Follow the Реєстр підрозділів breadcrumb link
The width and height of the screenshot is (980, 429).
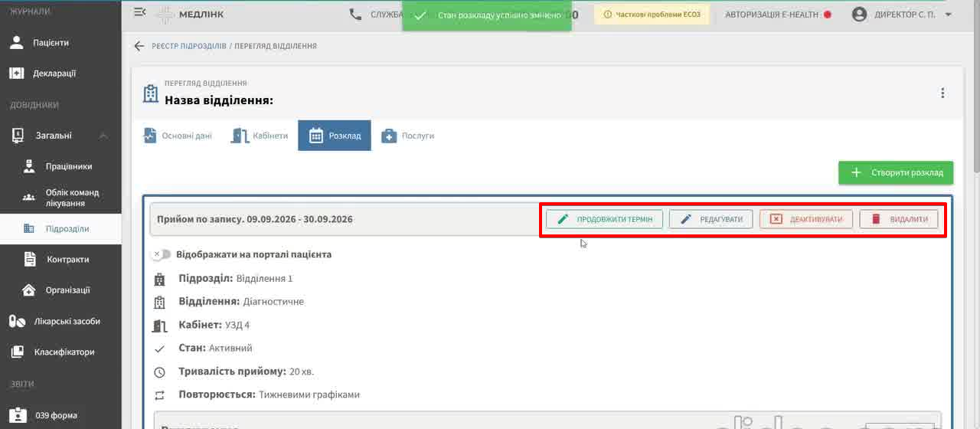[x=189, y=46]
